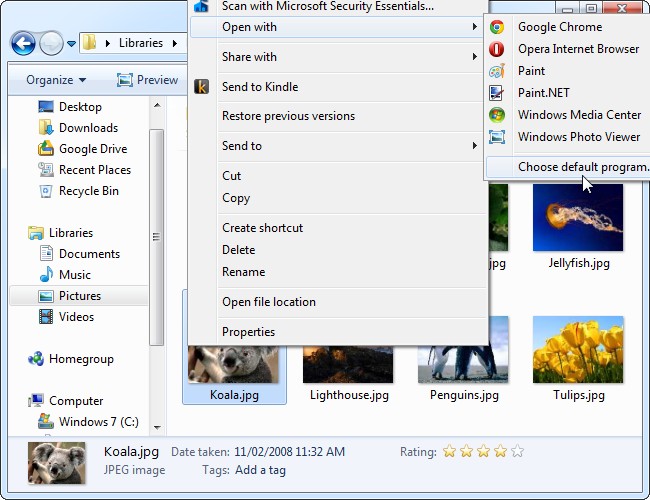
Task: Expand the Open with submenu arrow
Action: tap(475, 27)
